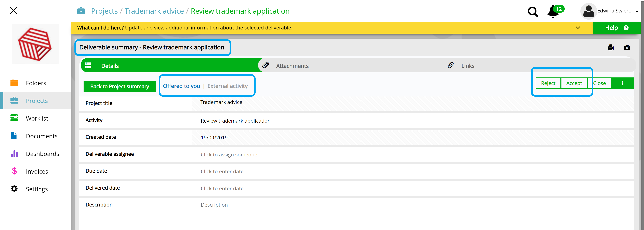Screen dimensions: 644x230
Task: Collapse the yellow help banner chevron
Action: coord(578,28)
